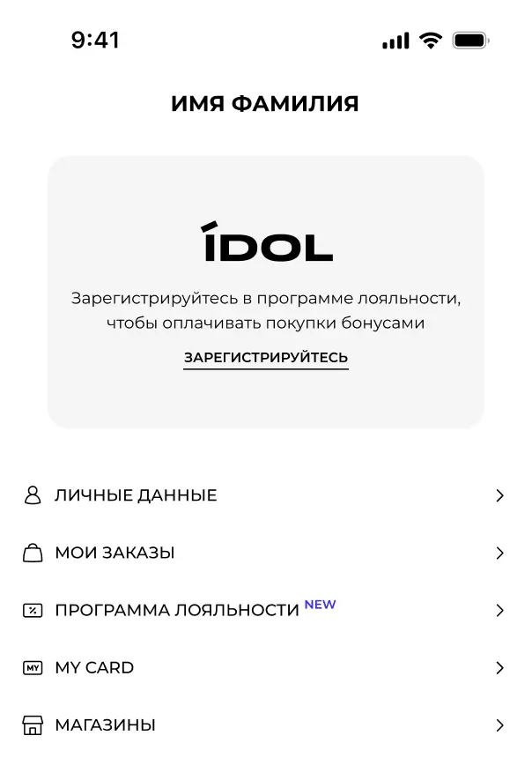
Task: Tap the cellular signal bars icon
Action: 394,40
